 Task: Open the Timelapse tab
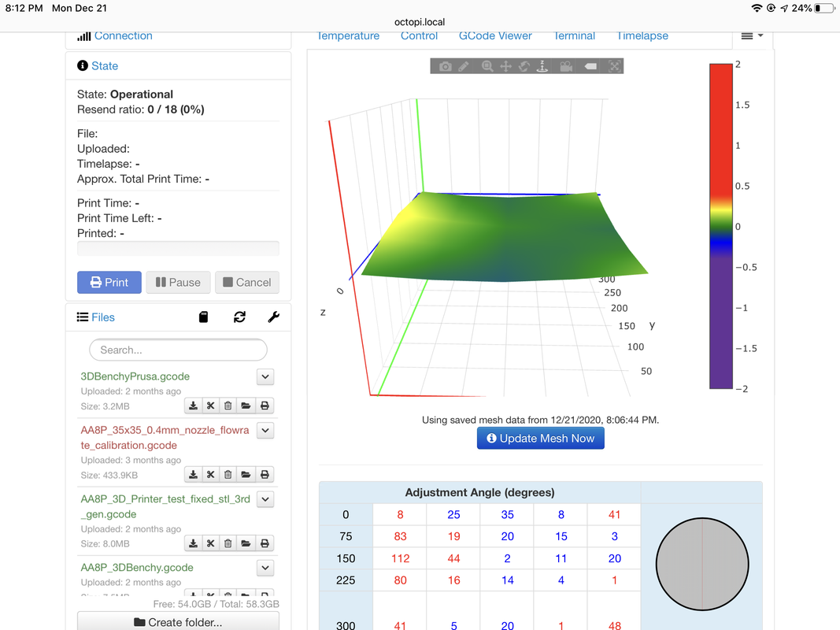tap(642, 36)
